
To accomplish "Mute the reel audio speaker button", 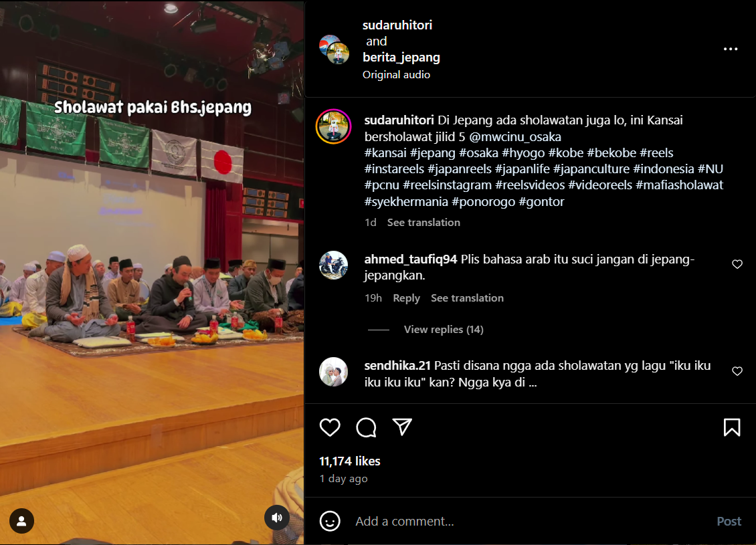I will click(277, 518).
